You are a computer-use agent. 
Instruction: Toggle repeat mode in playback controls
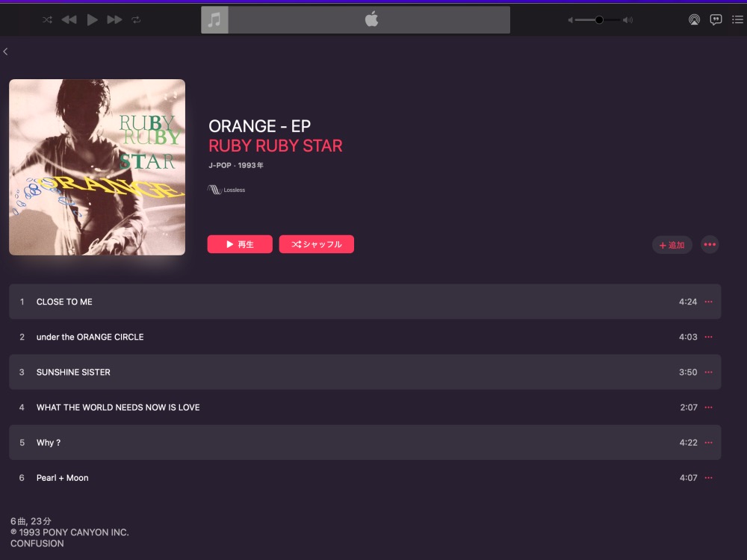(136, 19)
